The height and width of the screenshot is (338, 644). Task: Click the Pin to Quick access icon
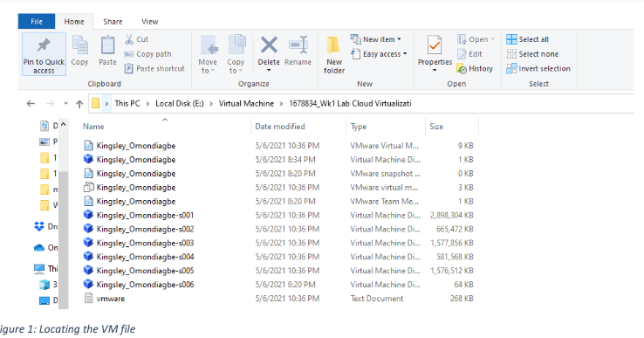pos(44,45)
